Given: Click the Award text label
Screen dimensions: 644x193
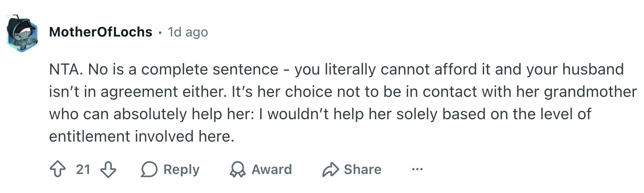Looking at the screenshot, I should 272,170.
